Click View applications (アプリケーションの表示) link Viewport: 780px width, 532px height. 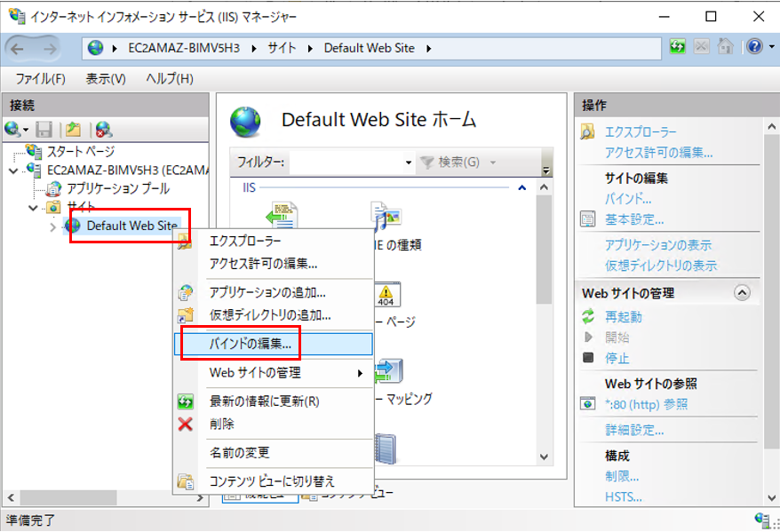(658, 245)
